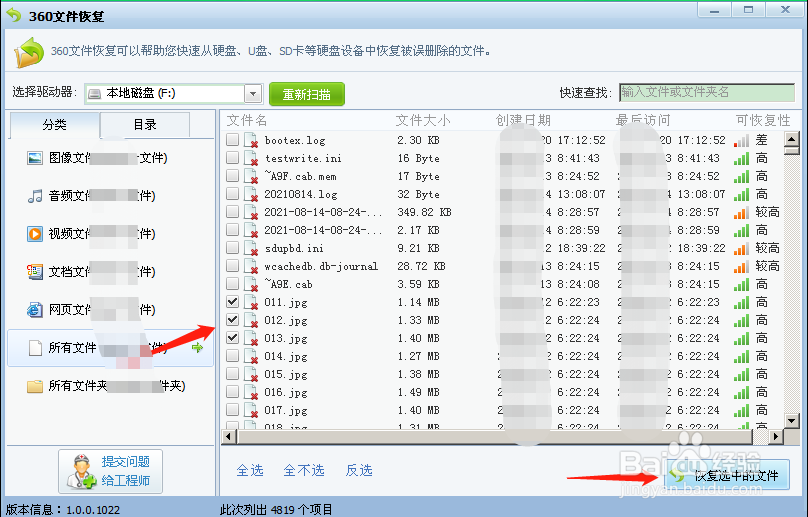Click the 全不选 deselect all link
The image size is (808, 517).
coord(304,470)
